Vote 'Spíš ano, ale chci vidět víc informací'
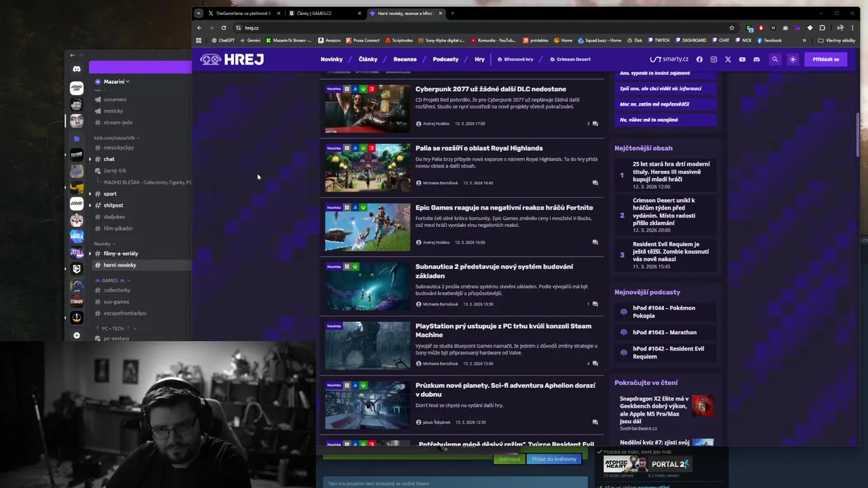868x488 pixels. click(x=665, y=89)
